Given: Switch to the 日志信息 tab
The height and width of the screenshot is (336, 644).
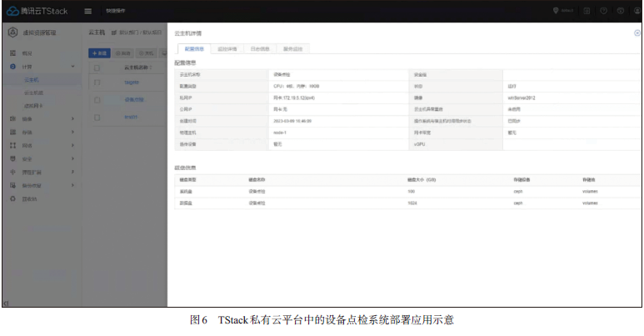Looking at the screenshot, I should [x=260, y=49].
